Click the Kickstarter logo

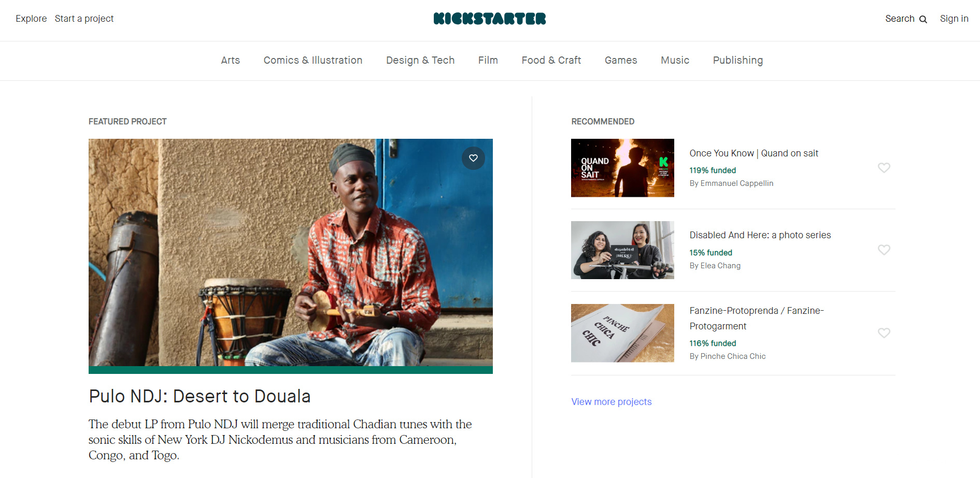point(490,19)
